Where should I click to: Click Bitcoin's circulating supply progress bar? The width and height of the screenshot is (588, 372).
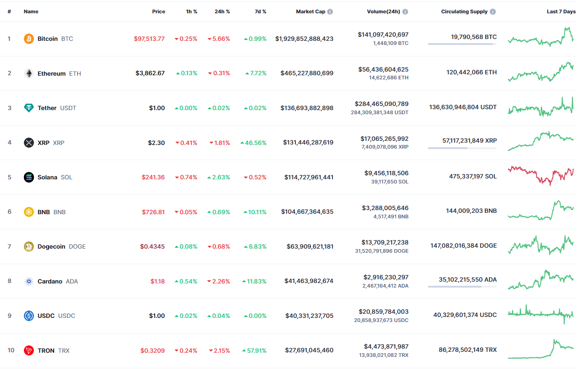tap(462, 44)
